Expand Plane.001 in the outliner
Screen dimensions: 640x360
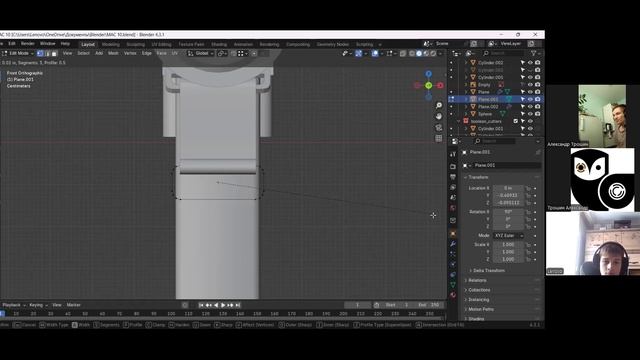coord(466,99)
